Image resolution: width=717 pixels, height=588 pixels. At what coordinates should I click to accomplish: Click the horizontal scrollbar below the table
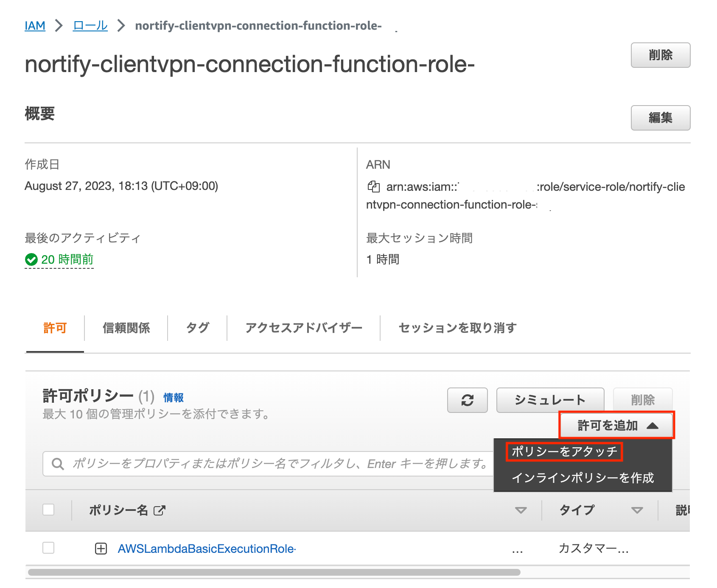coord(276,572)
